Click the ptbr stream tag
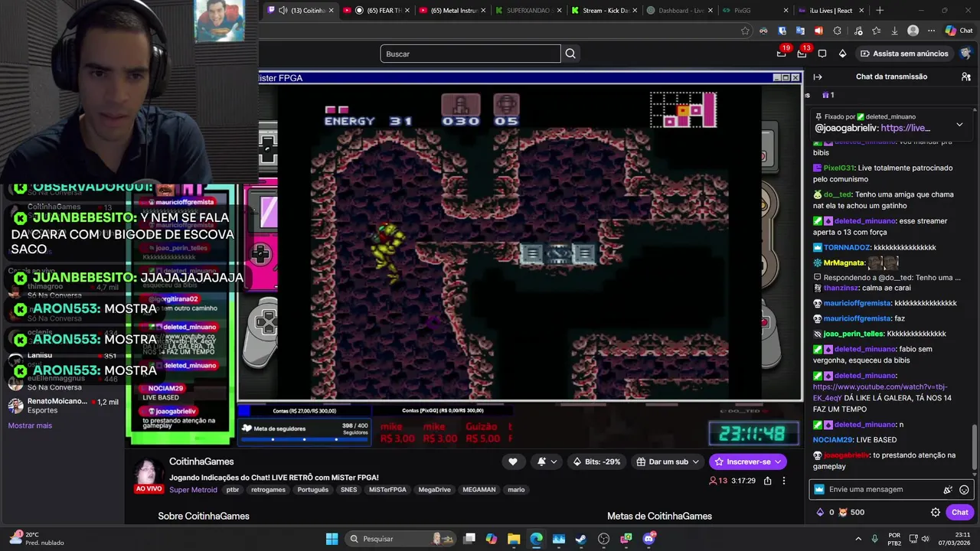This screenshot has height=551, width=980. pos(233,490)
